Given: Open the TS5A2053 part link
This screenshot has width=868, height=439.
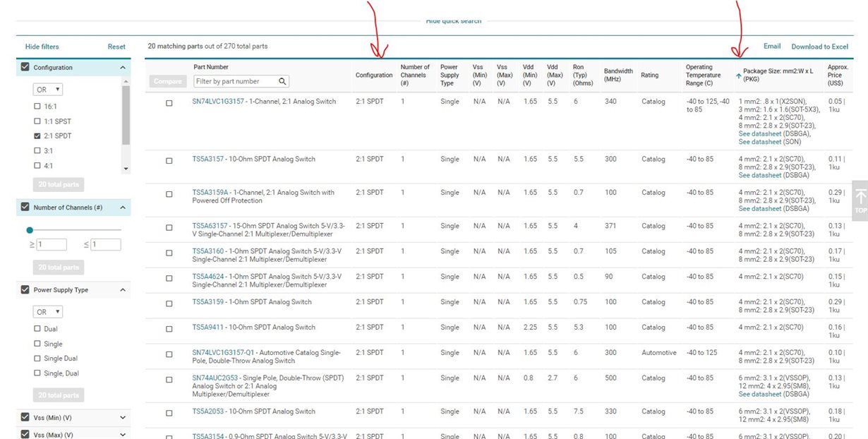Looking at the screenshot, I should point(208,411).
